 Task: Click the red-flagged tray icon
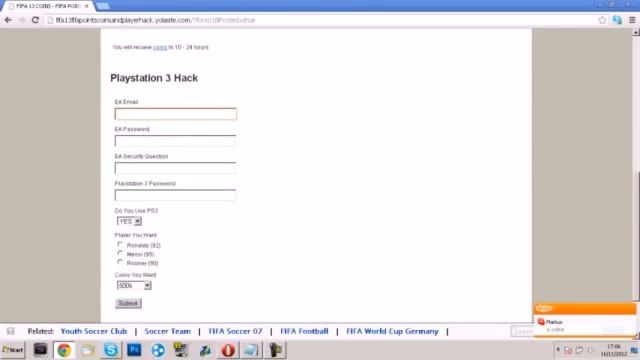pyautogui.click(x=568, y=350)
